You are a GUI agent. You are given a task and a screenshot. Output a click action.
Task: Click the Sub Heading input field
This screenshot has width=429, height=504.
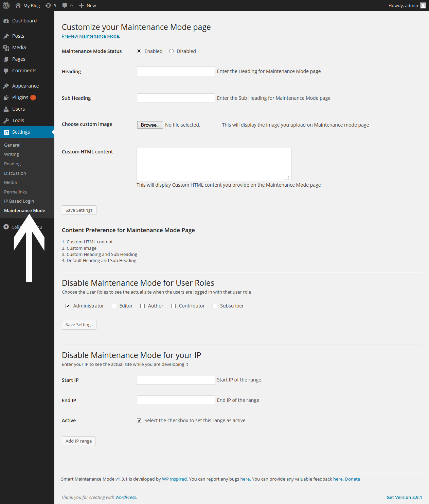(176, 98)
